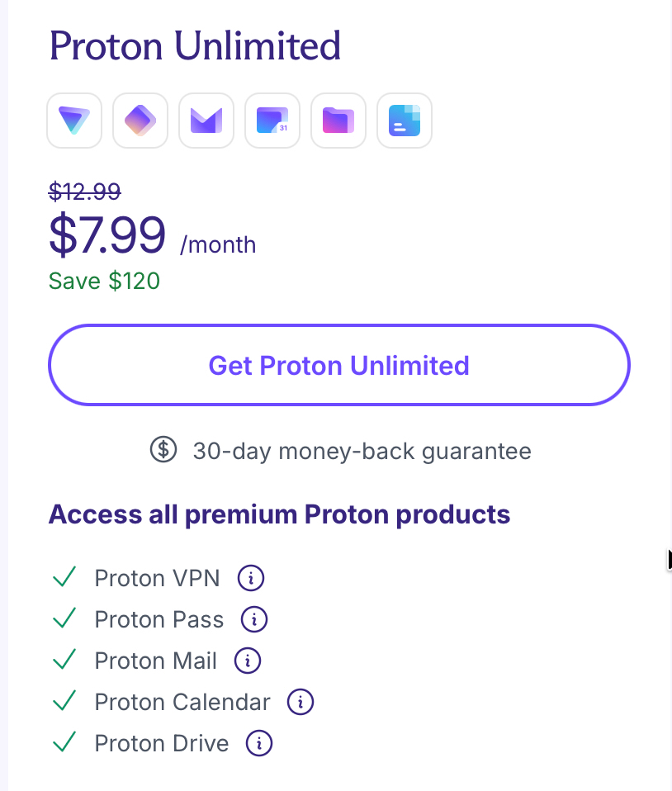Click the checkmark beside Proton VPN
672x791 pixels.
coord(64,577)
